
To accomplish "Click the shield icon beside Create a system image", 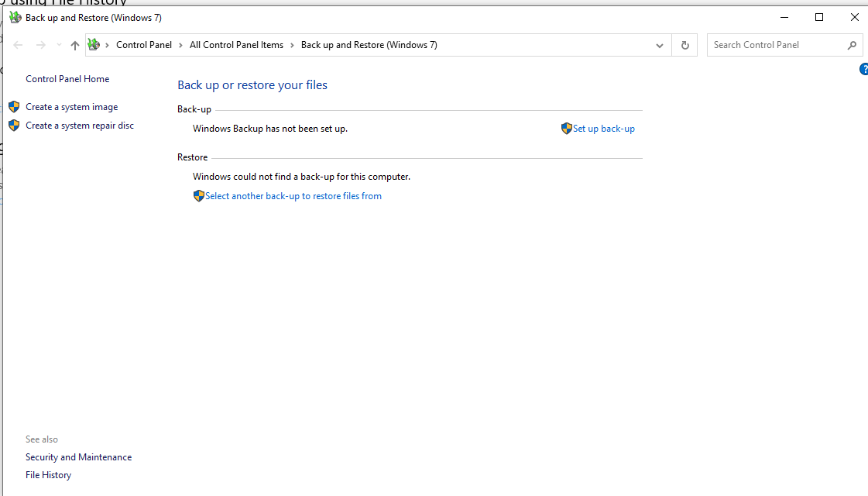I will click(x=14, y=106).
